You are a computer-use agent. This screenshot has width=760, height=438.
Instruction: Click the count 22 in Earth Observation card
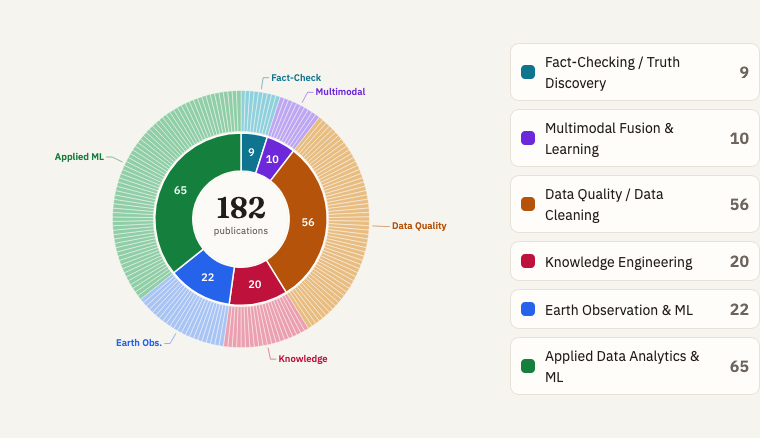tap(740, 309)
